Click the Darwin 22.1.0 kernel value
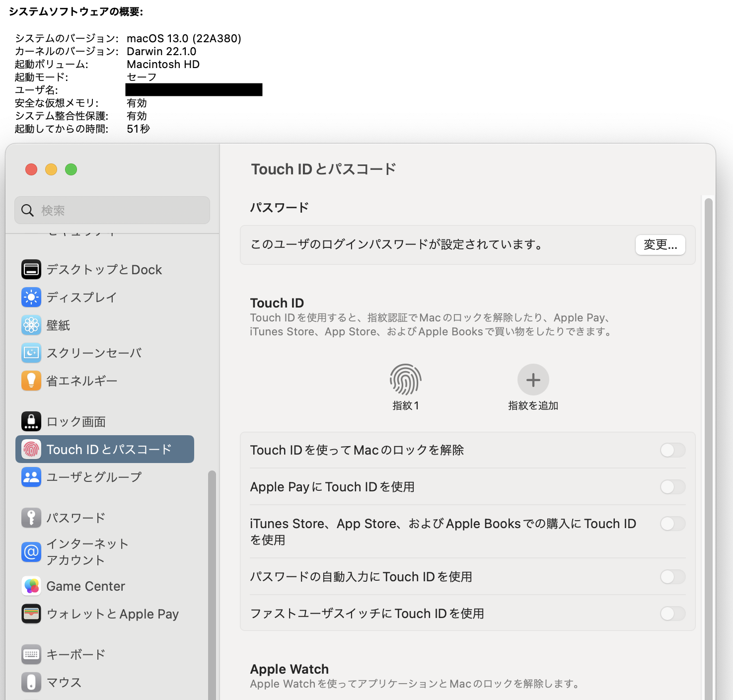Viewport: 733px width, 700px height. click(x=161, y=51)
